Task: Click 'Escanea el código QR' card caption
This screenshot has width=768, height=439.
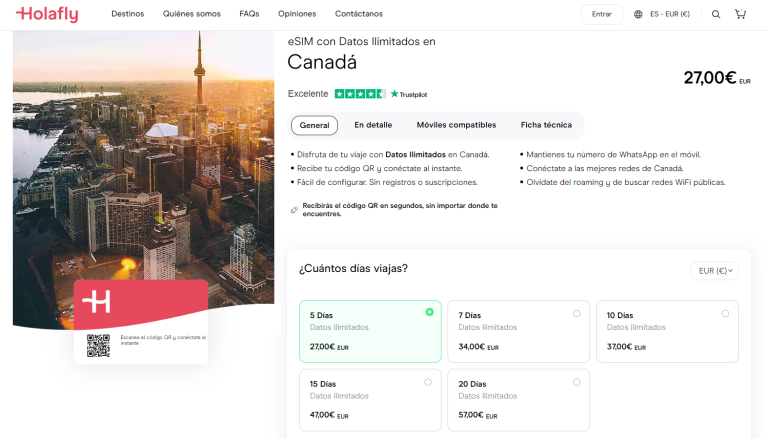Action: [163, 340]
